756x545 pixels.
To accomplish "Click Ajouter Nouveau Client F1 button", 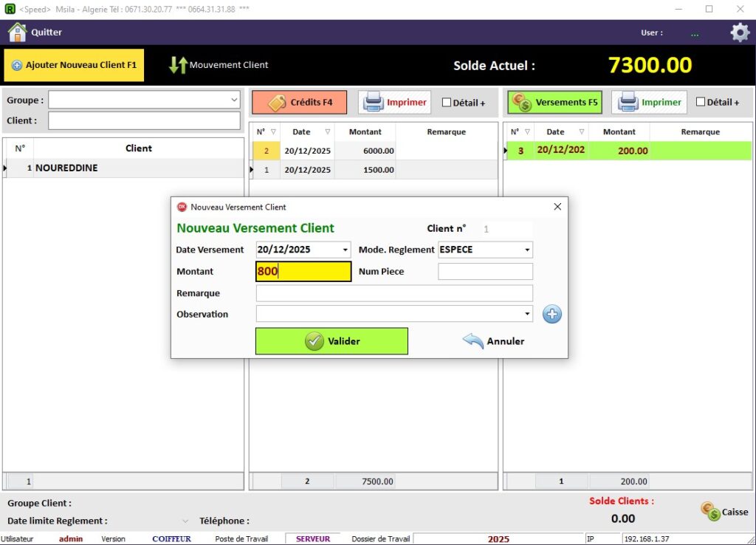I will pos(74,65).
